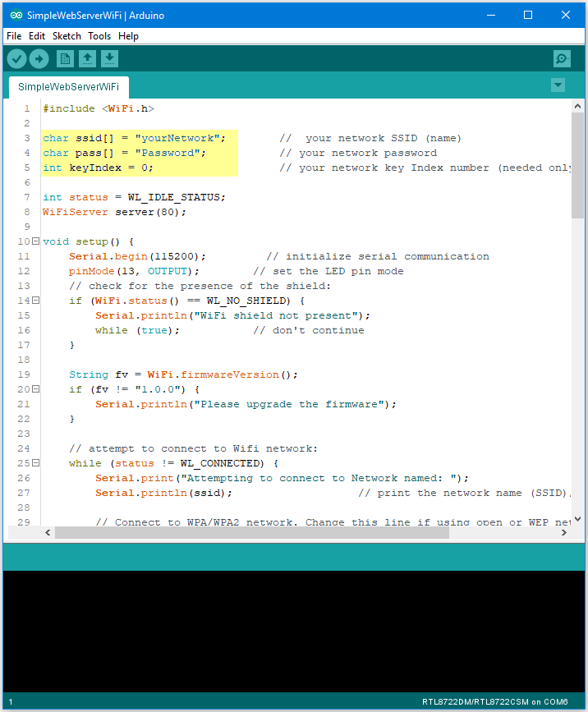Click the vertical scrollbar thumb
The image size is (588, 712).
(x=577, y=166)
